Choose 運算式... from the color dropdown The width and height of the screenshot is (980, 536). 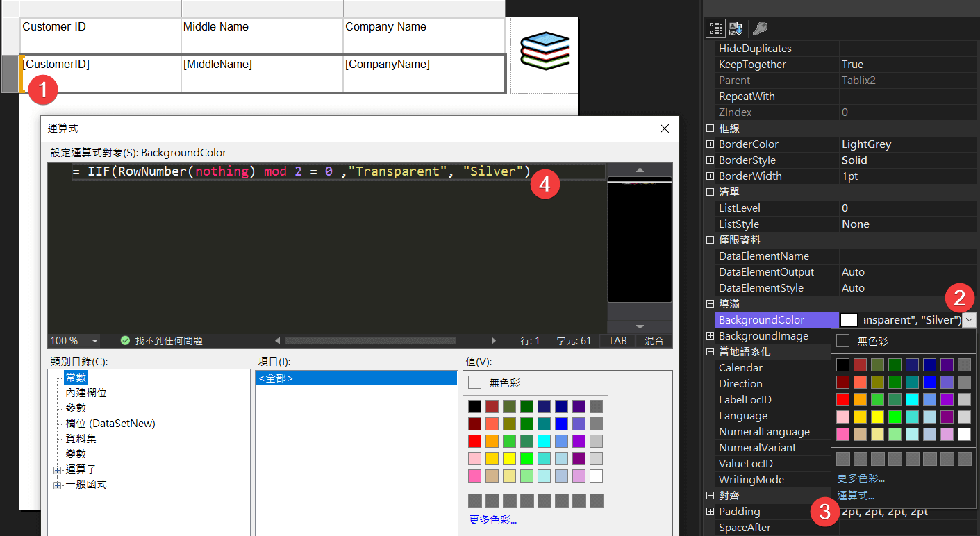pos(856,496)
